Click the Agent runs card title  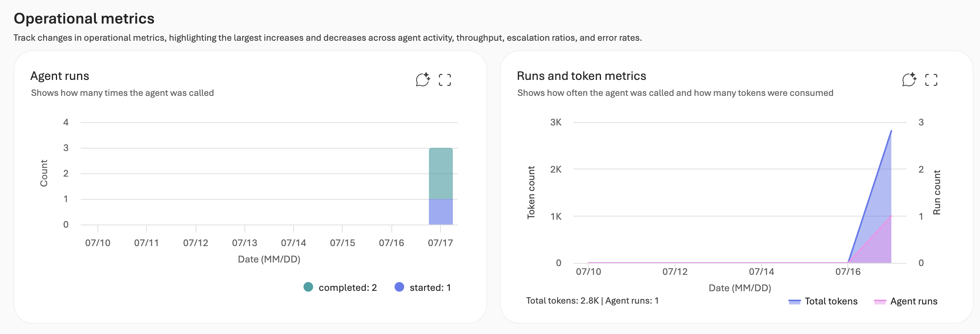pos(60,76)
